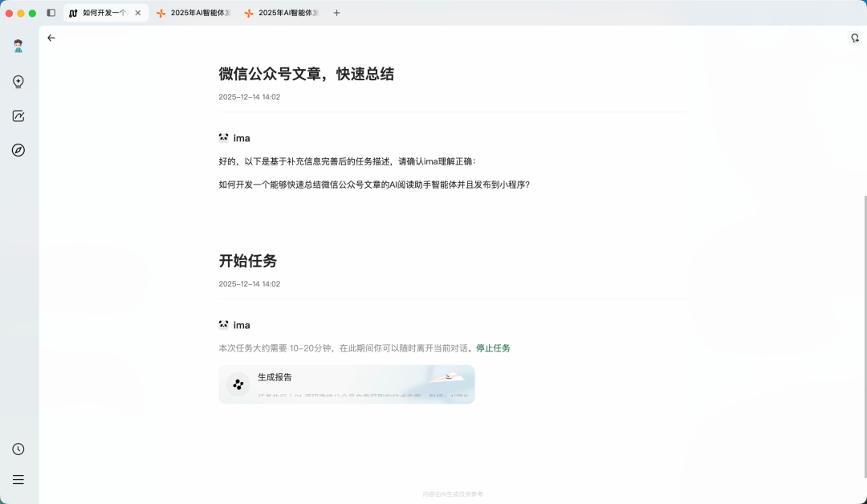Click the molecule icon on the 生成报告 card
The height and width of the screenshot is (504, 867).
[x=237, y=384]
